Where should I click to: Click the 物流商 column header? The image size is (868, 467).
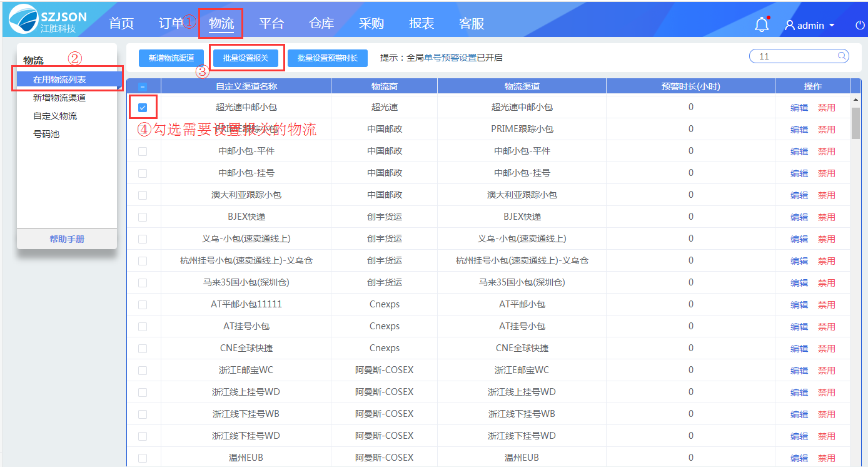(385, 86)
